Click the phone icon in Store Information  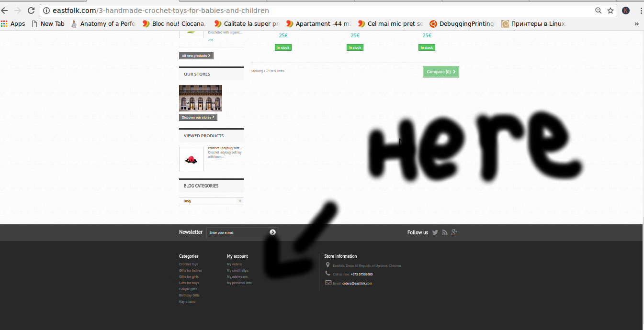328,274
